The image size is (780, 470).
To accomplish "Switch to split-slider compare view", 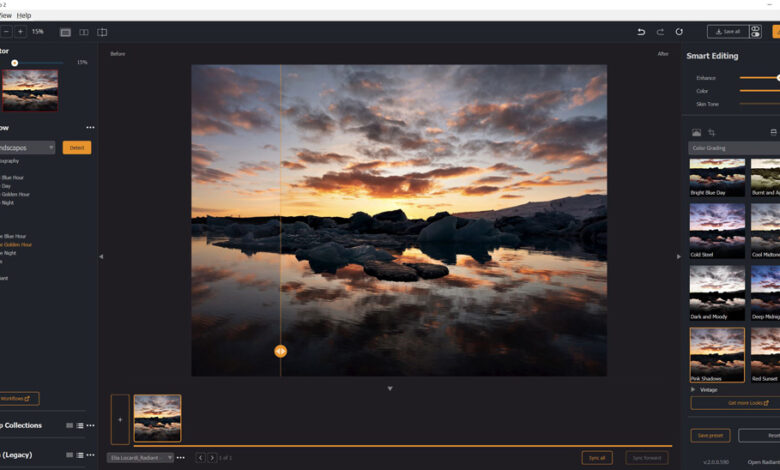I will click(x=102, y=32).
